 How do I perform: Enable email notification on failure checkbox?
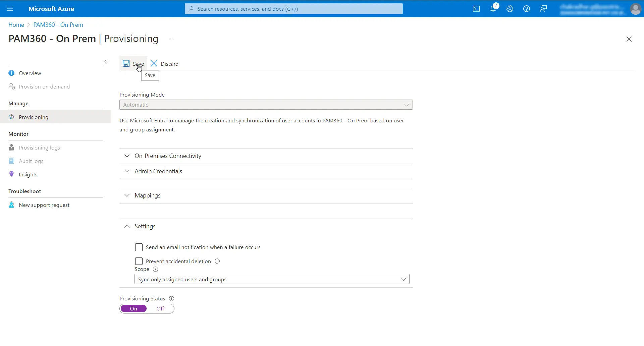pos(139,247)
